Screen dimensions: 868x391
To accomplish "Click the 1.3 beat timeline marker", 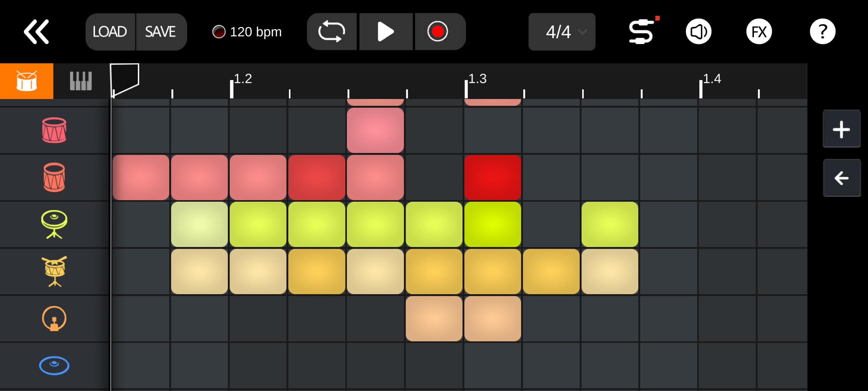I will point(475,81).
